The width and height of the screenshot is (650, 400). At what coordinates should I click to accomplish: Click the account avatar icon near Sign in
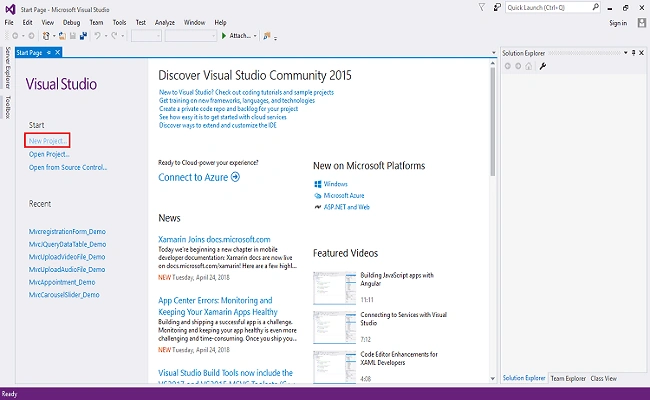coord(642,23)
